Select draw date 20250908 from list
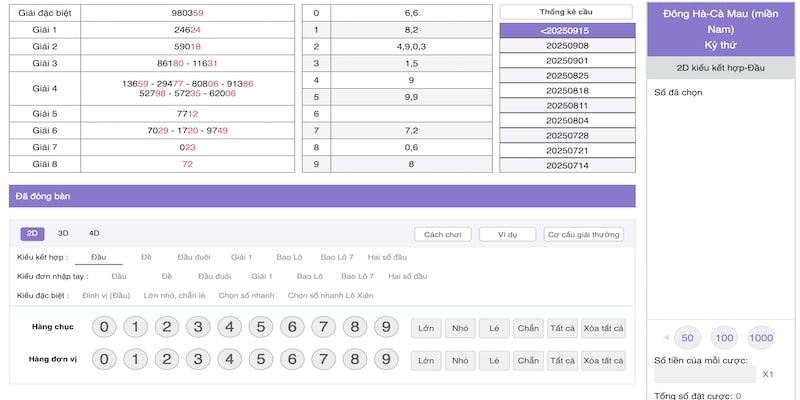 pos(567,46)
